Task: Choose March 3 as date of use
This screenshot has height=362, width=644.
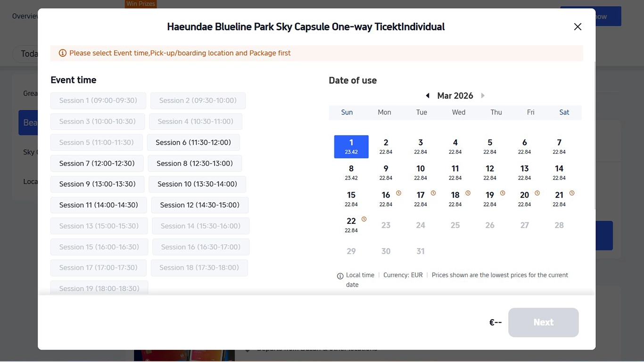Action: tap(421, 147)
